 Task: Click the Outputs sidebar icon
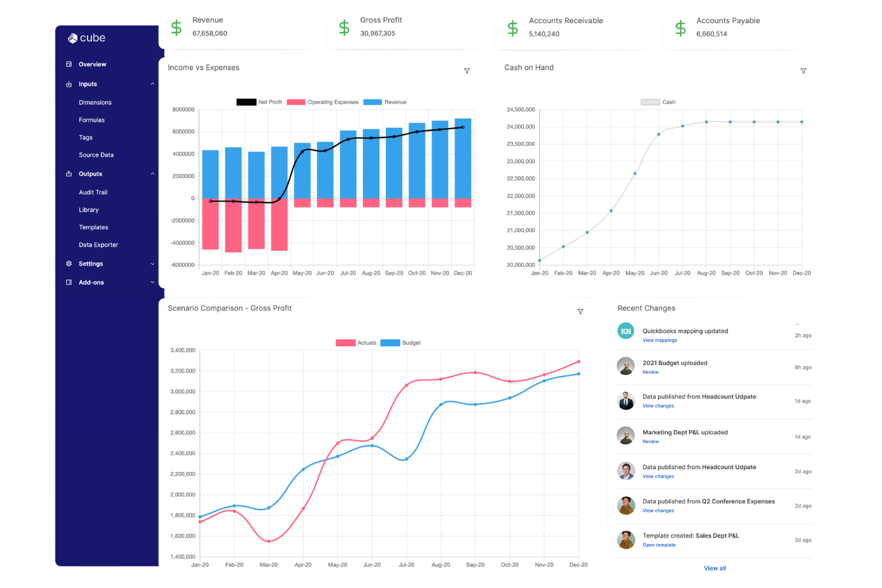click(69, 174)
